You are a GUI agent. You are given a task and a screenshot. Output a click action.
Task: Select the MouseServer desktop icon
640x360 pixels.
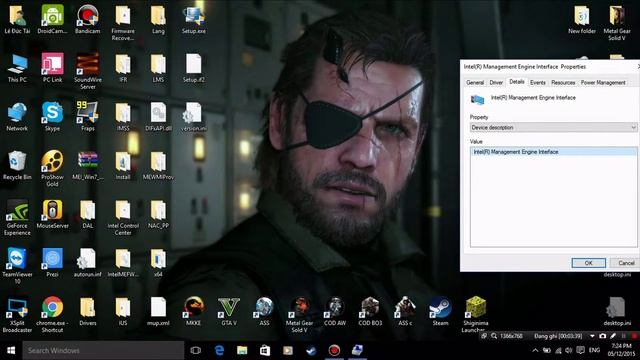pos(52,213)
